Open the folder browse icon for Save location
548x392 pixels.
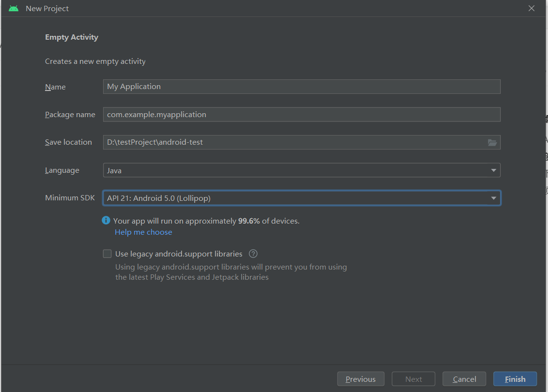coord(492,143)
